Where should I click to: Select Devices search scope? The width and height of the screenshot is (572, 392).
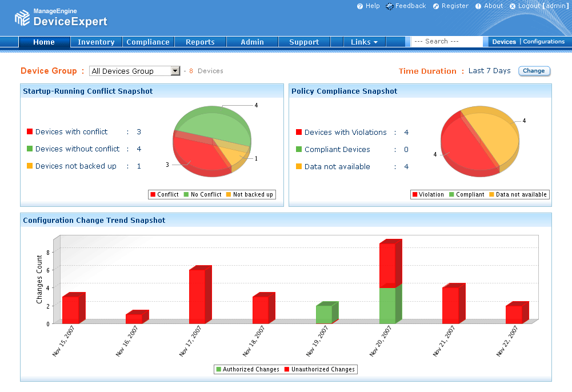504,42
